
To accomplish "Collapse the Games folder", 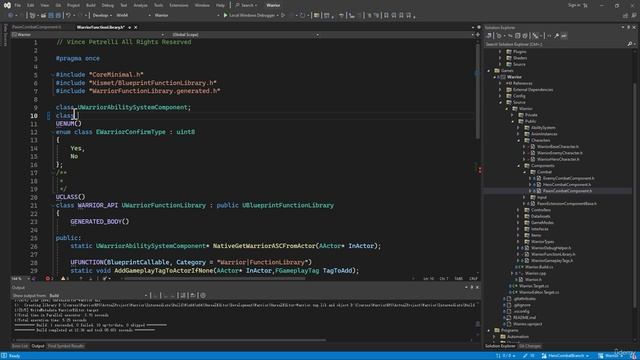I will [489, 71].
